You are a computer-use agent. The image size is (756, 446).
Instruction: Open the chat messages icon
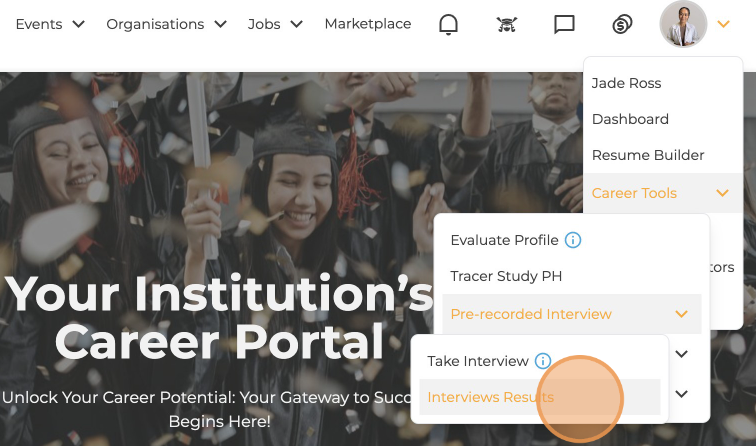click(x=564, y=24)
